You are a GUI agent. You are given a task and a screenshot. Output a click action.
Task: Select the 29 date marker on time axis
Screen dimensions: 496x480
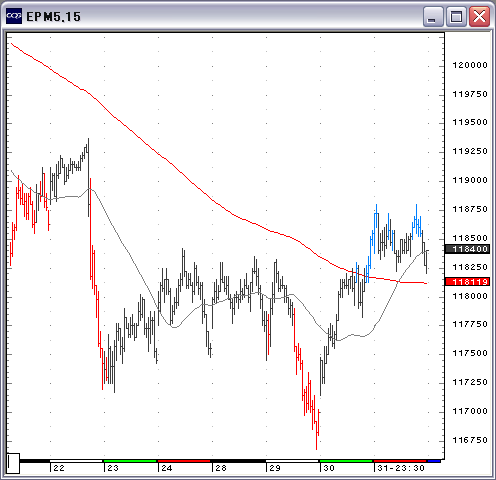tap(275, 468)
